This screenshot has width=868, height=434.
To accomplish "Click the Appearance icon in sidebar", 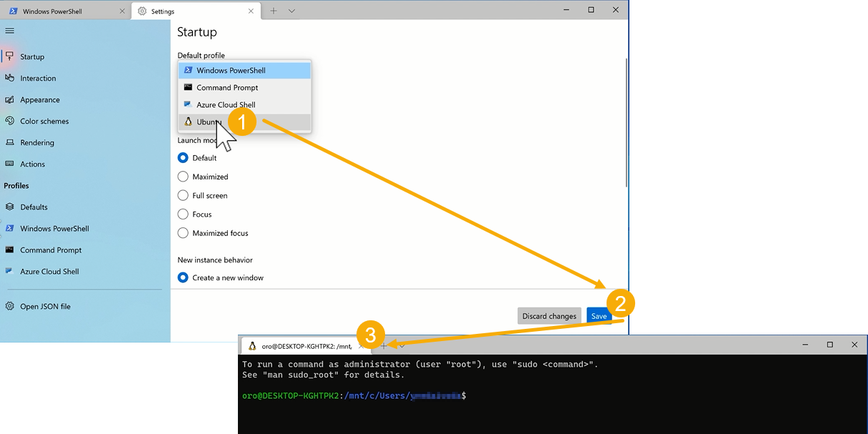I will pos(9,99).
